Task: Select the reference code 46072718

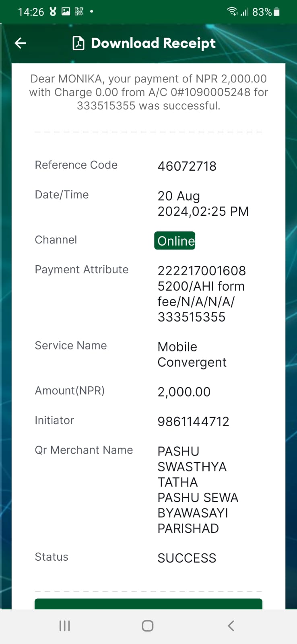Action: coord(187,166)
